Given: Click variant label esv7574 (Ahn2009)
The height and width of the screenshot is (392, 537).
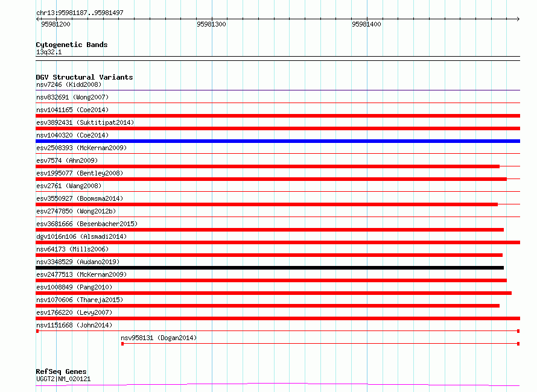Looking at the screenshot, I should coord(67,160).
